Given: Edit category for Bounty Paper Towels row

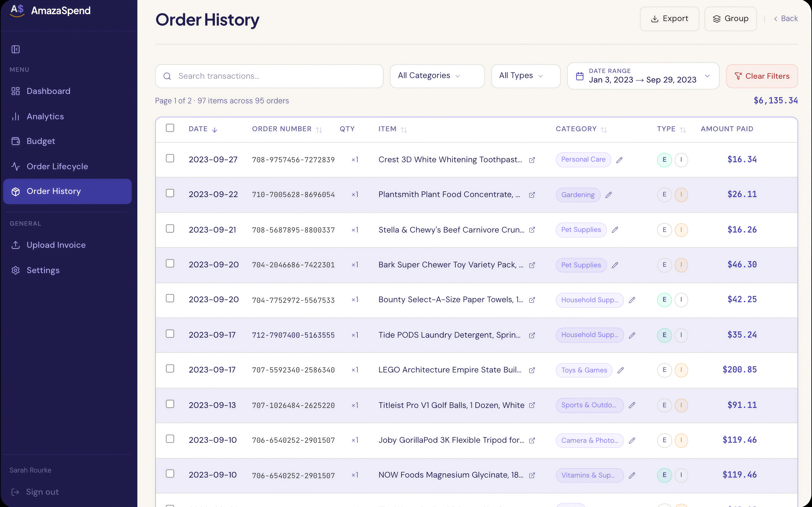Looking at the screenshot, I should (632, 300).
